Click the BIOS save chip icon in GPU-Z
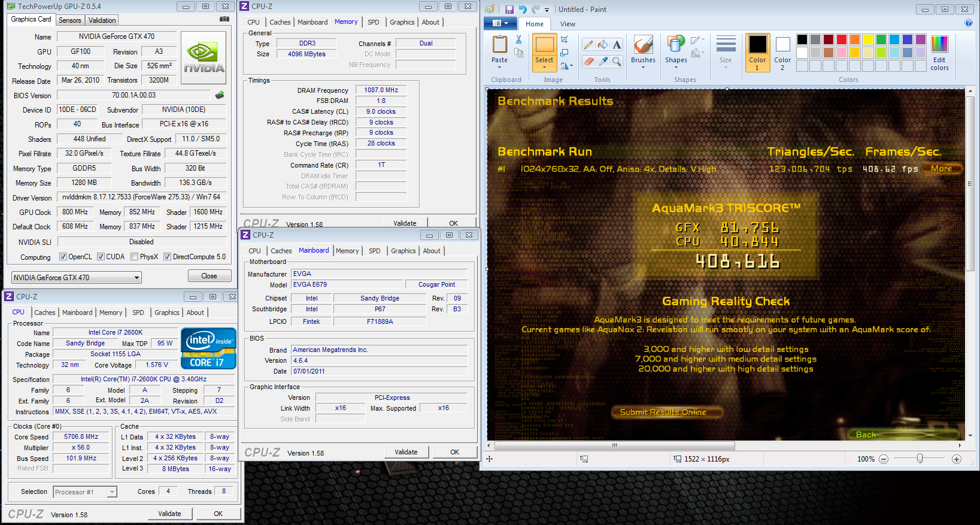 (x=220, y=95)
